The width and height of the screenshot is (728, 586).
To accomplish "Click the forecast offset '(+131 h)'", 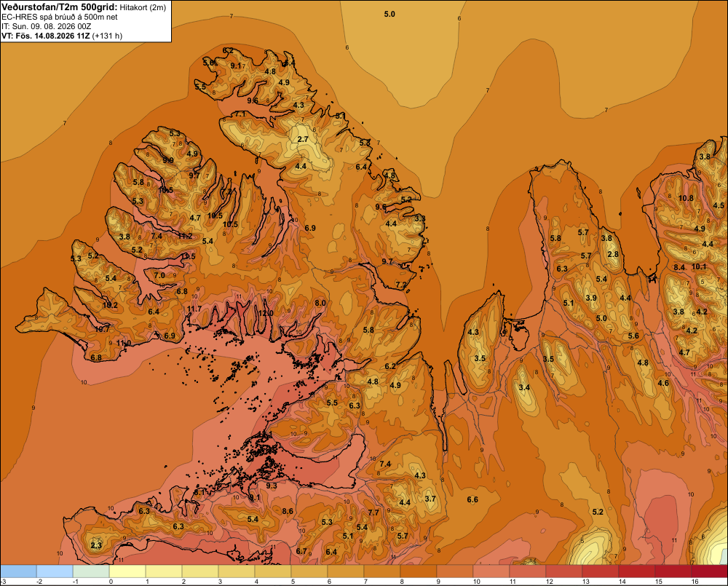I will pos(107,36).
